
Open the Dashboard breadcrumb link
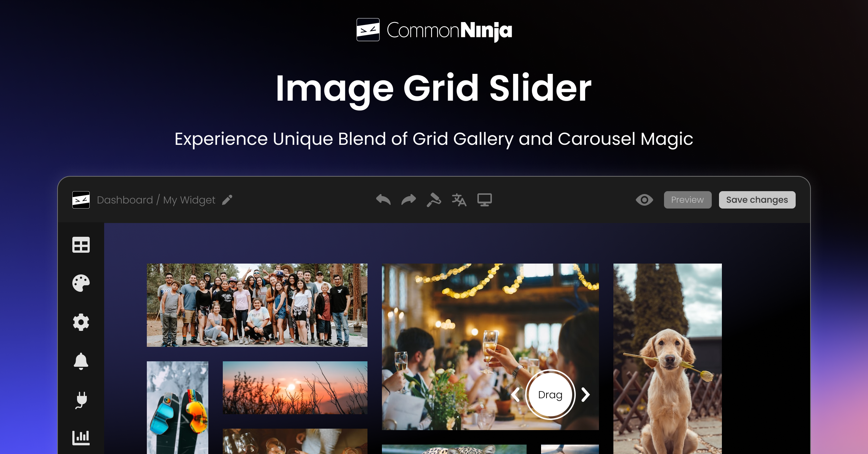(125, 200)
